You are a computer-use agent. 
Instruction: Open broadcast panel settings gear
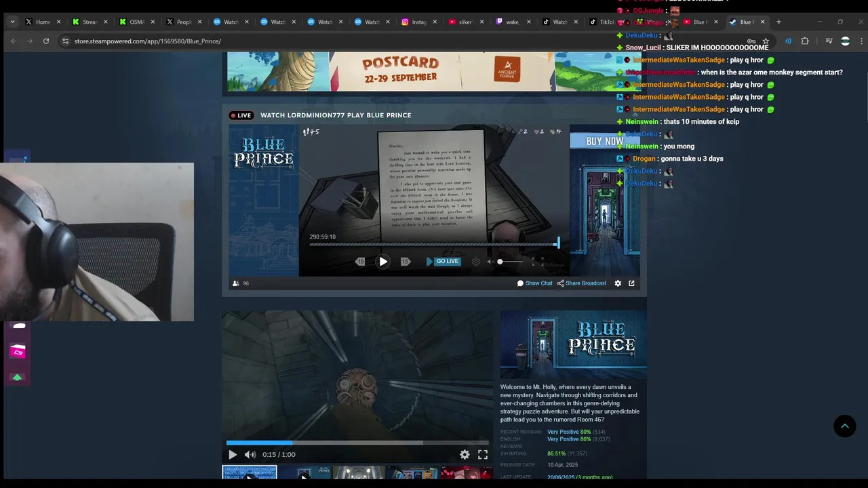(618, 283)
